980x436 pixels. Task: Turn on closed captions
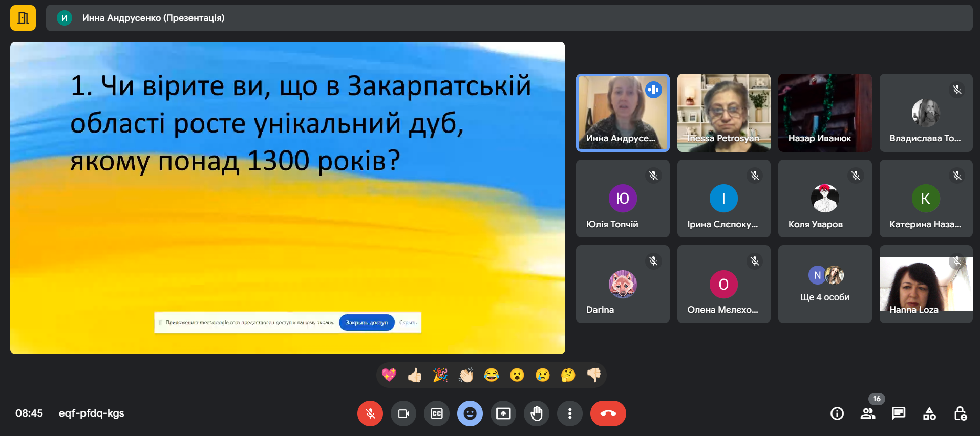(437, 413)
